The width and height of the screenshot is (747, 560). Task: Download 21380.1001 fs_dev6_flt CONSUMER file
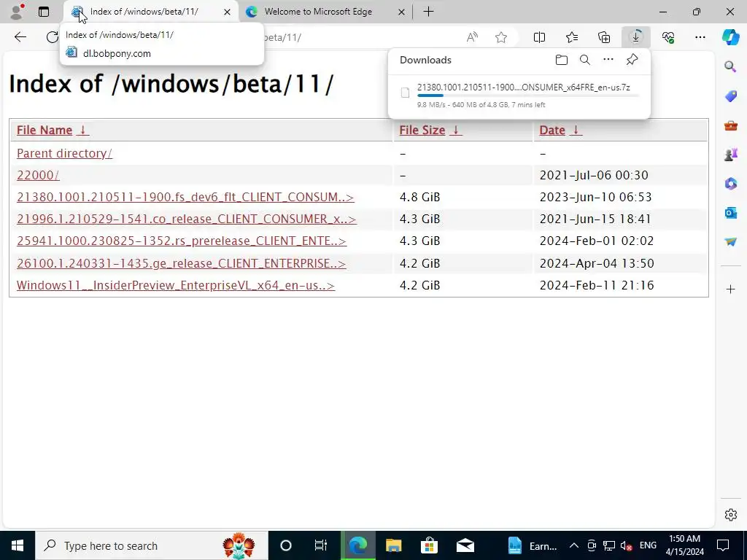click(185, 197)
